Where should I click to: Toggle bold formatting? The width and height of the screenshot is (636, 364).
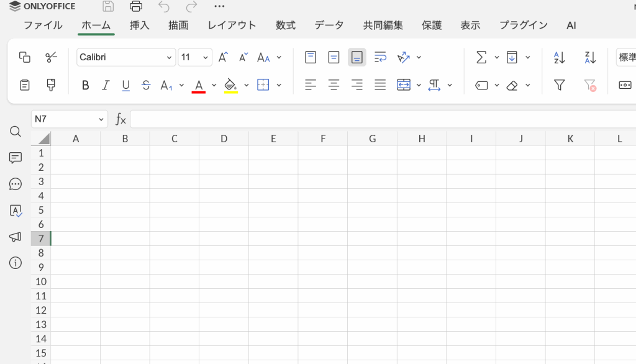86,85
